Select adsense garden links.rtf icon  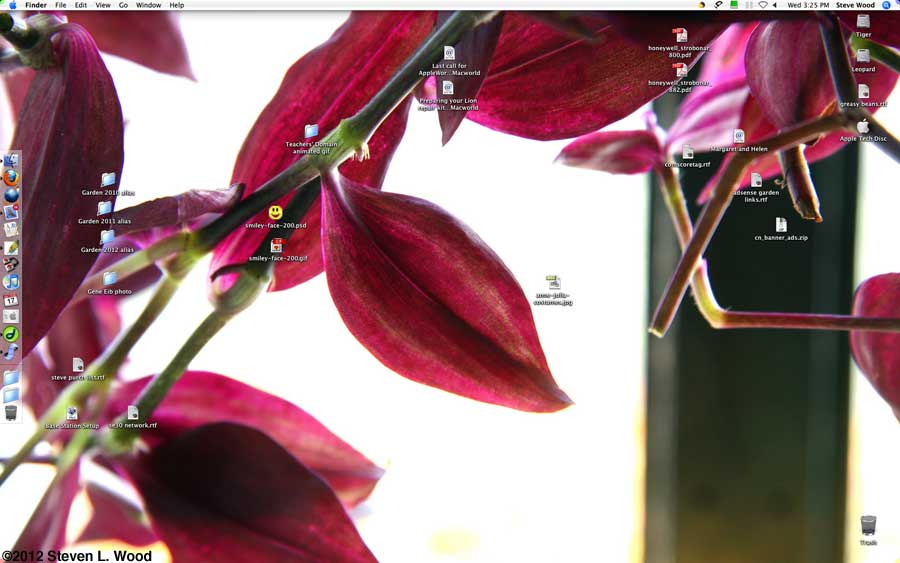pyautogui.click(x=757, y=180)
